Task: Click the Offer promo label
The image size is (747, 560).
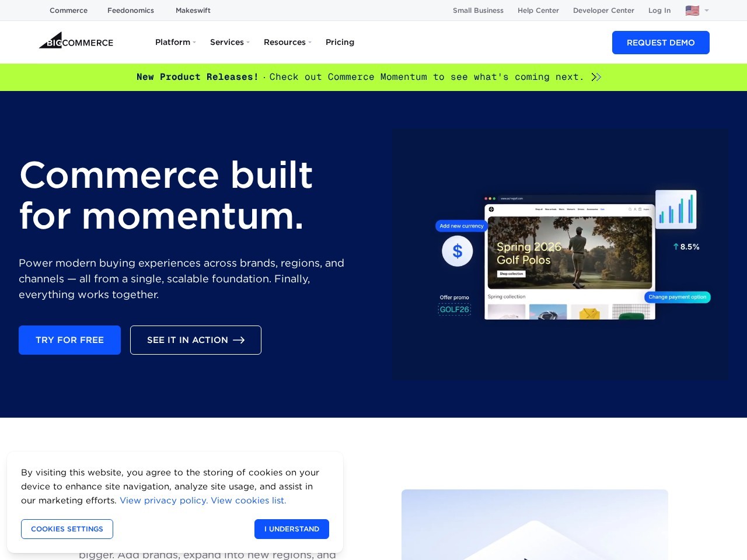Action: click(x=455, y=297)
